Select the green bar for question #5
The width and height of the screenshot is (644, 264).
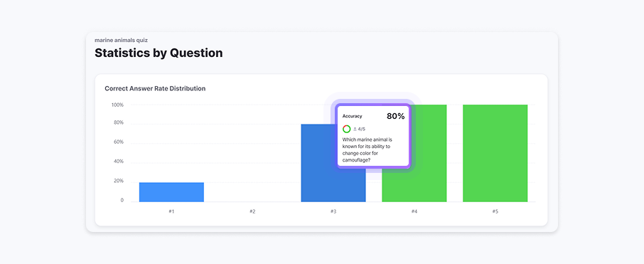(495, 154)
